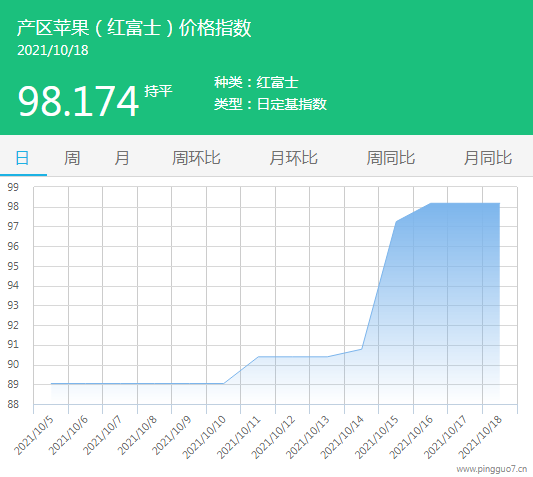
Task: Click the chart data point at 2021/10/16 peak
Action: (x=431, y=203)
